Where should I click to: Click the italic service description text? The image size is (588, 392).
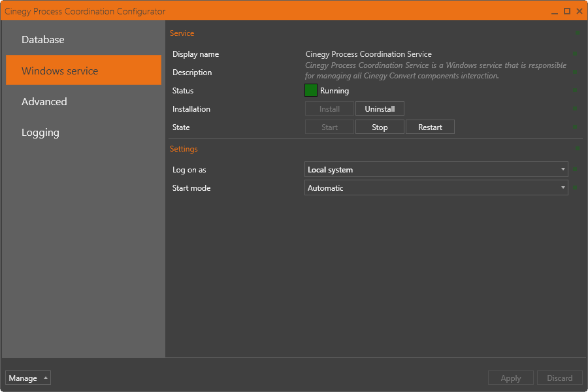tap(435, 71)
